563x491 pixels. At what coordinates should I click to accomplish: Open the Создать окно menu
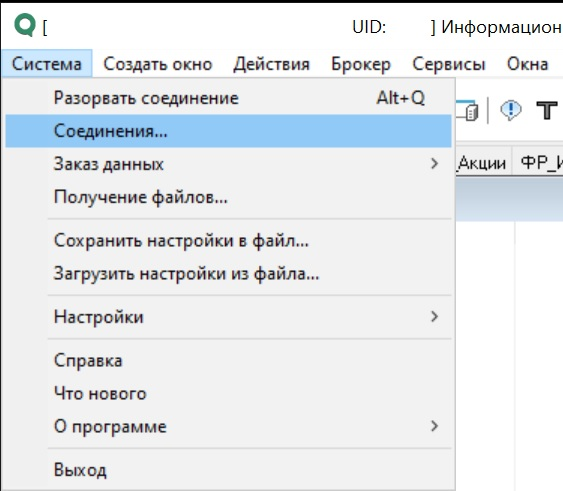(158, 64)
